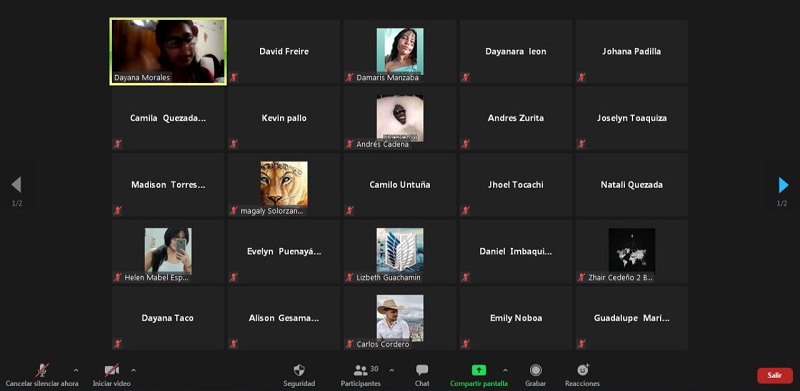The height and width of the screenshot is (391, 800).
Task: Open the Participantes panel icon
Action: click(x=361, y=371)
